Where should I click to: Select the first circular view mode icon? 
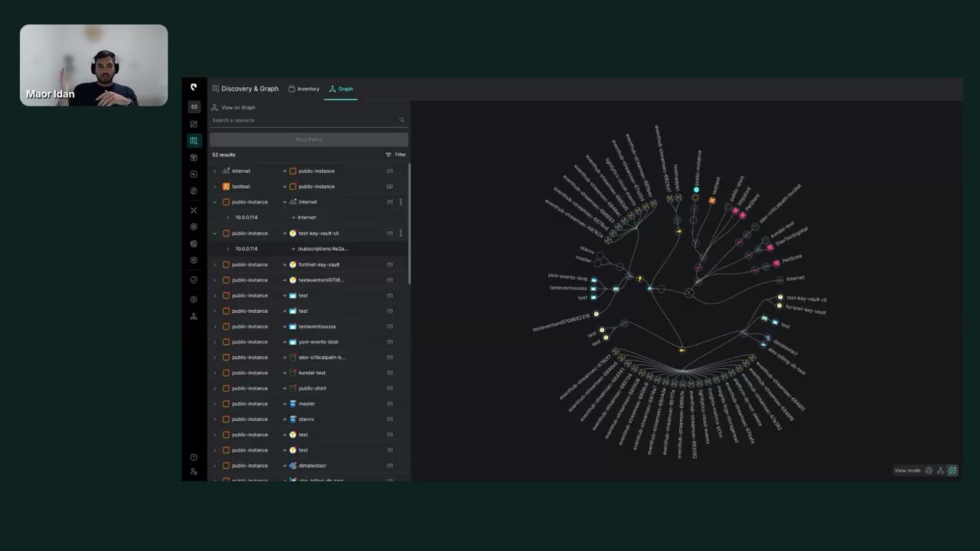click(x=929, y=471)
